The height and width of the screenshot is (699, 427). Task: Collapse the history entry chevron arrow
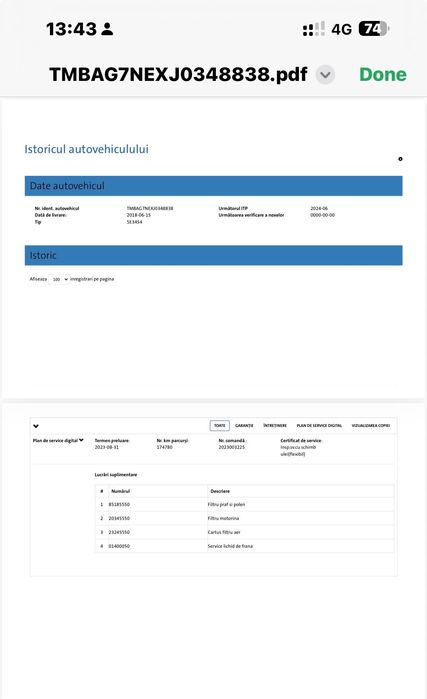[36, 426]
